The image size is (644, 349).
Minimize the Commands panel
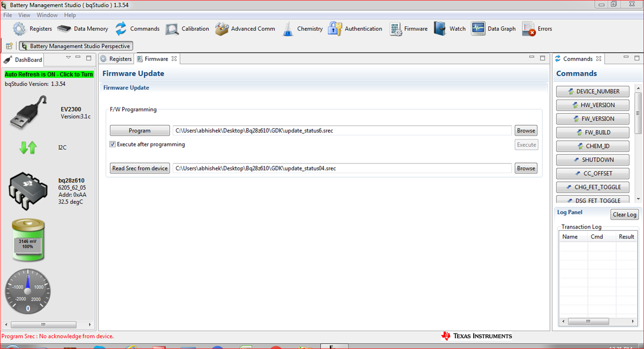(x=626, y=57)
